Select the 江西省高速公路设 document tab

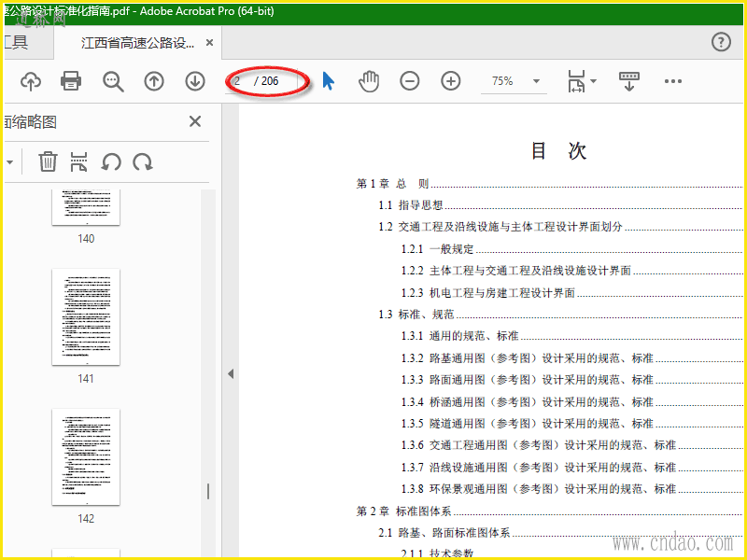[137, 43]
